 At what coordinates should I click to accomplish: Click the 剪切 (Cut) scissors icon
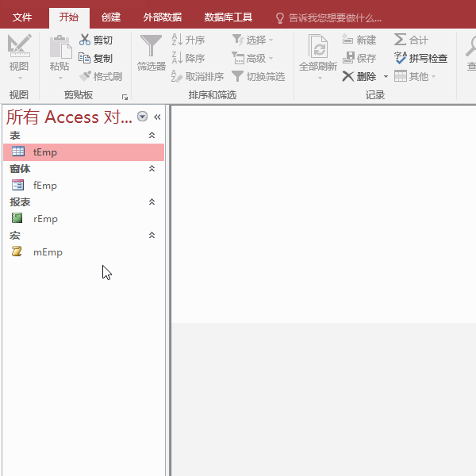[x=85, y=40]
